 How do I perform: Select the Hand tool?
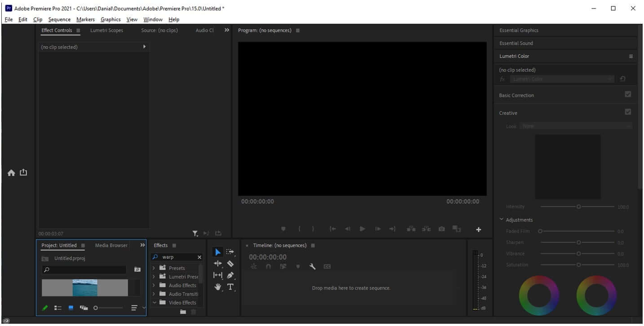[218, 287]
